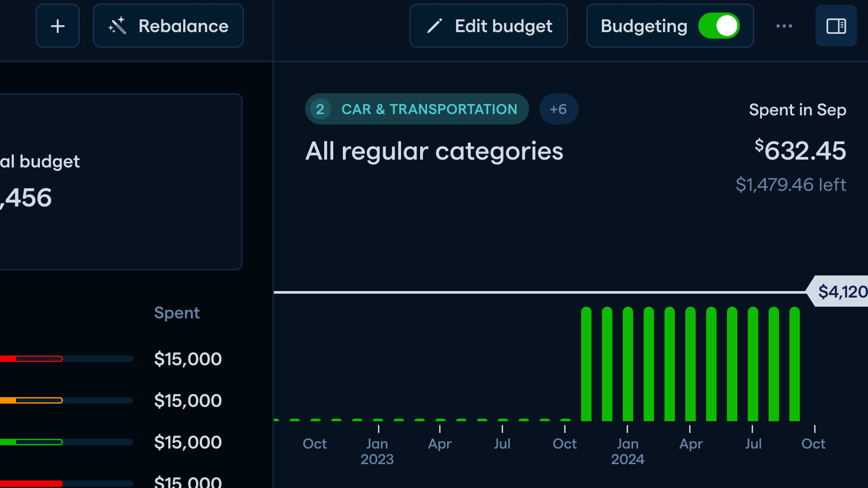Toggle the side panel layout icon
The image size is (868, 488).
tap(836, 26)
